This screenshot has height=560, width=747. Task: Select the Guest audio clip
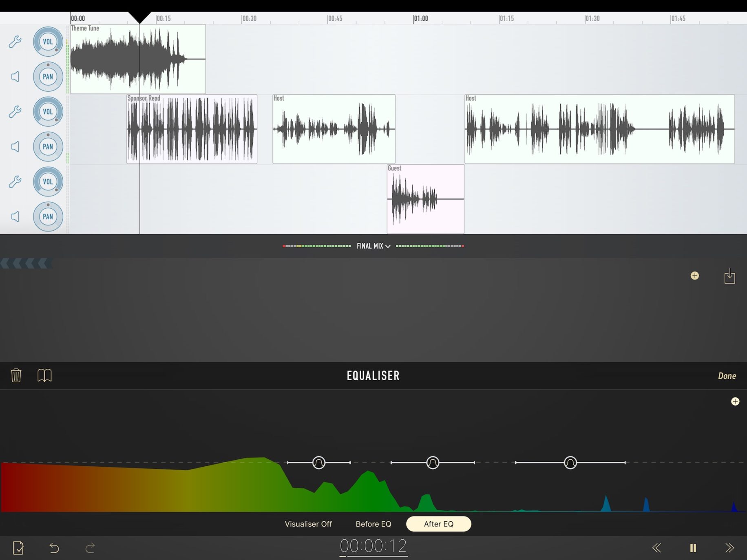point(425,199)
